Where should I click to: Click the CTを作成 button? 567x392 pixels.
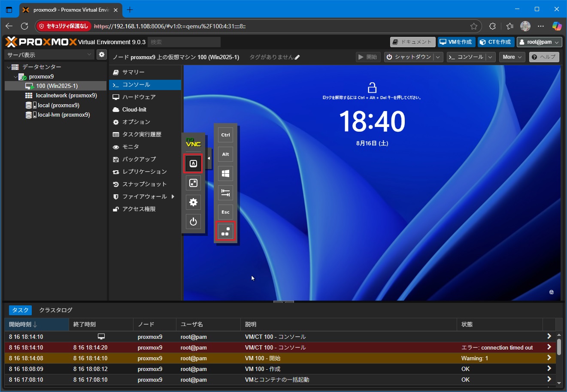point(495,42)
